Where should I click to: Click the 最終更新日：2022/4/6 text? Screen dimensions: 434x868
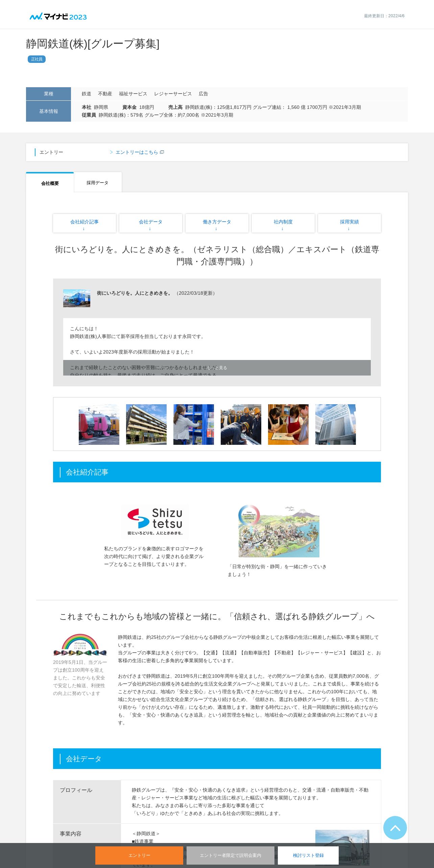pyautogui.click(x=384, y=16)
